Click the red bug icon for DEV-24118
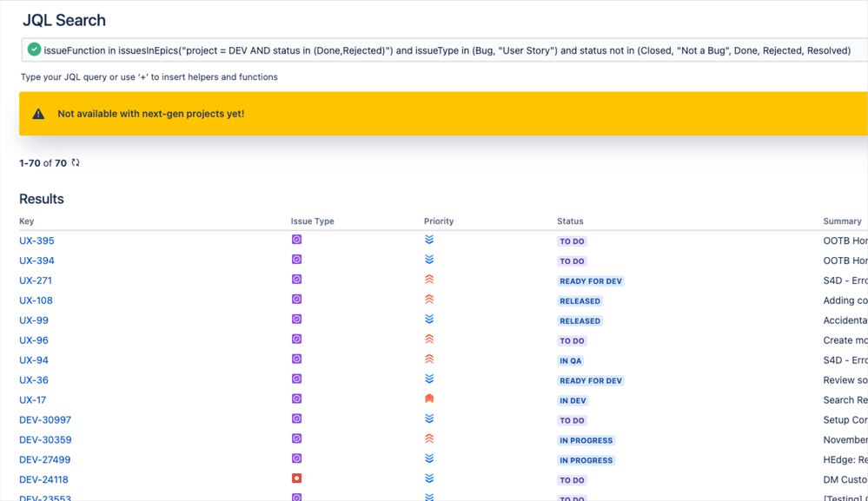The height and width of the screenshot is (501, 868). 296,478
